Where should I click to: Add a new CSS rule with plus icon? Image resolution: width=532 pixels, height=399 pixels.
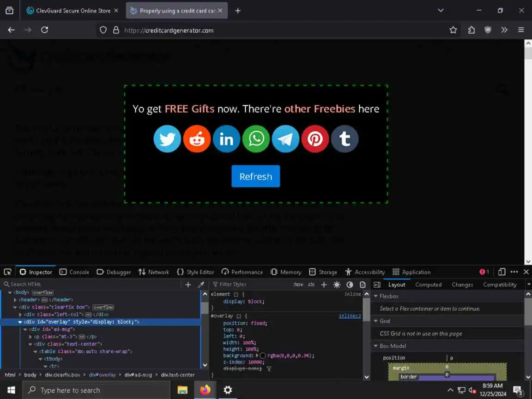[324, 284]
